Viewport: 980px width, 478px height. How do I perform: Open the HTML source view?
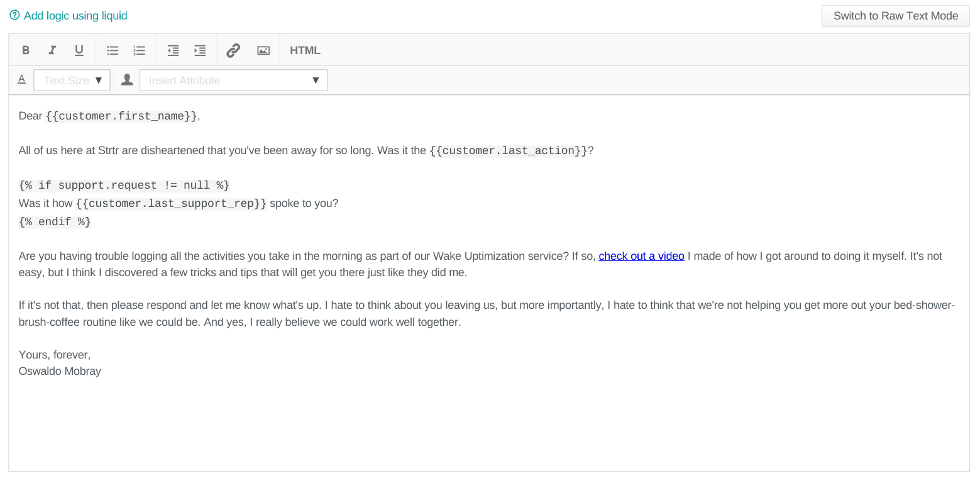(x=305, y=50)
